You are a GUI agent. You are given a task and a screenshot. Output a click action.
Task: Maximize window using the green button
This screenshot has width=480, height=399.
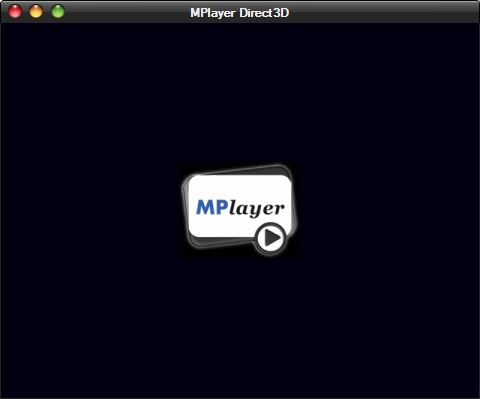pos(58,11)
